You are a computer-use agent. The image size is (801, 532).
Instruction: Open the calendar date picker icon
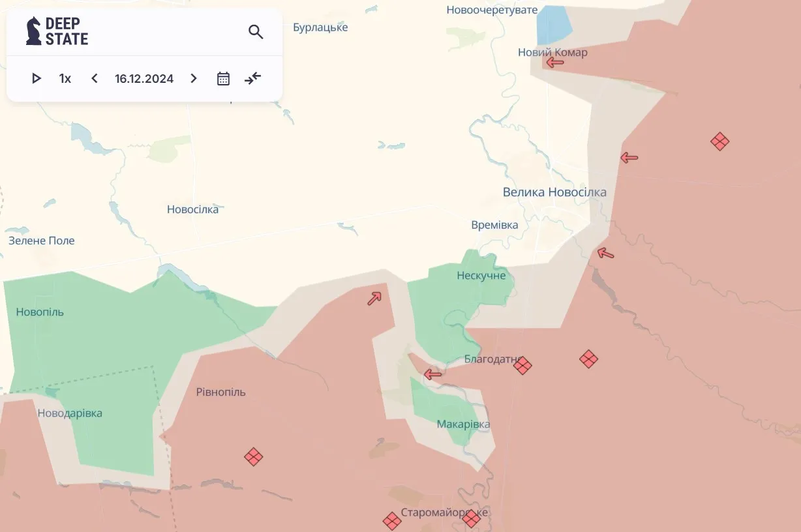coord(222,78)
